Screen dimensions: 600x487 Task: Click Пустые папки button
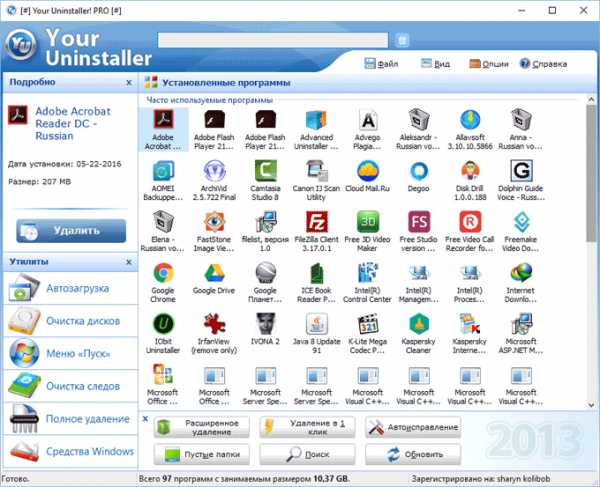pos(202,454)
